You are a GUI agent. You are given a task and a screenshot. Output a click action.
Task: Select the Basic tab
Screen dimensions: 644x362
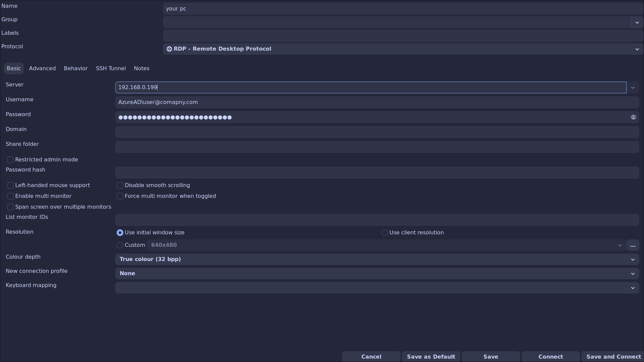tap(14, 69)
